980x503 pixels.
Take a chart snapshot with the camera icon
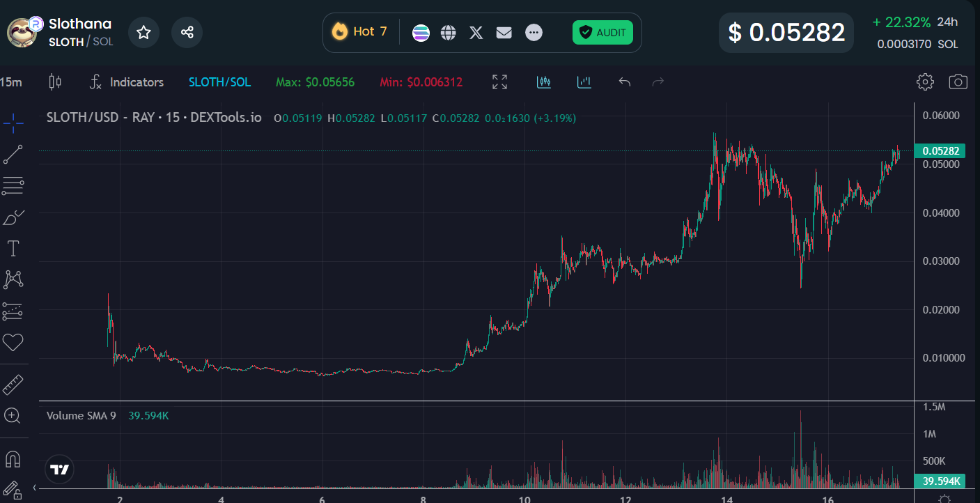[958, 82]
